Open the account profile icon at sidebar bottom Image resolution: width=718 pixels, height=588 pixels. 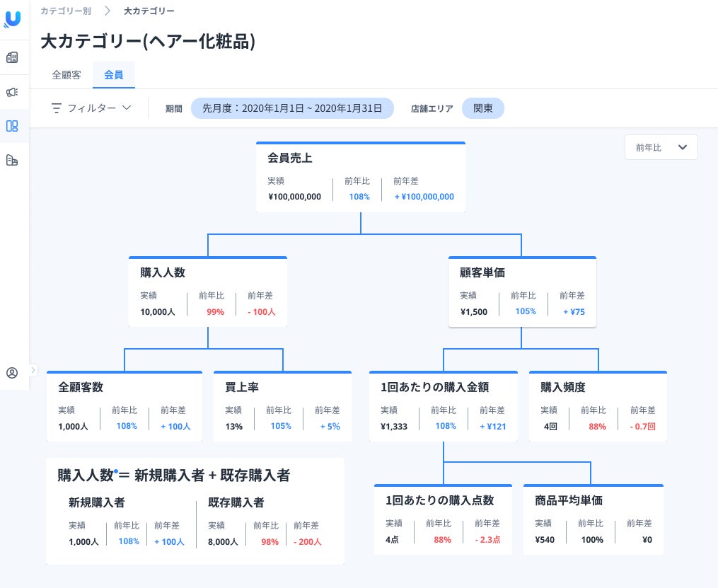[12, 373]
